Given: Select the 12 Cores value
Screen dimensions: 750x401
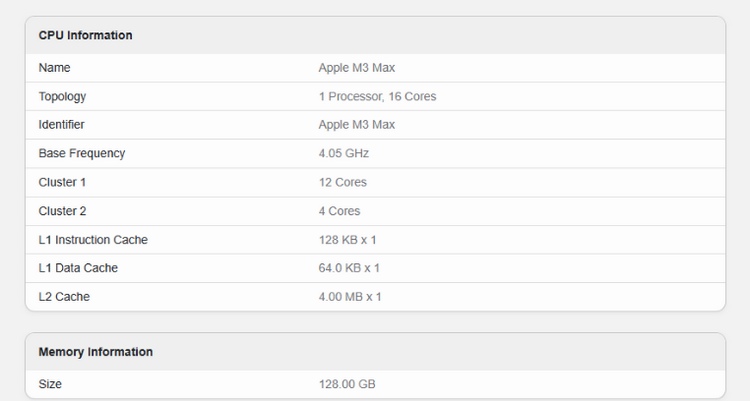Looking at the screenshot, I should point(343,182).
